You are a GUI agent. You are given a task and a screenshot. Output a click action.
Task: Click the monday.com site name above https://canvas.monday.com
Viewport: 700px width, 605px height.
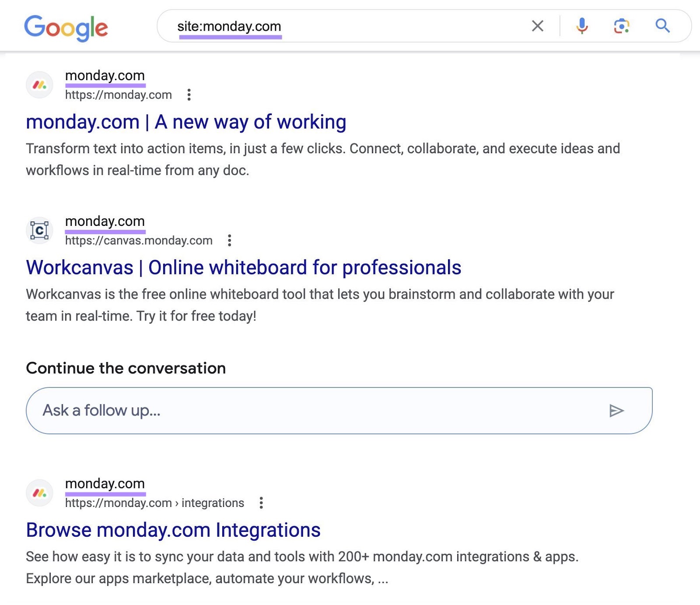(x=105, y=221)
